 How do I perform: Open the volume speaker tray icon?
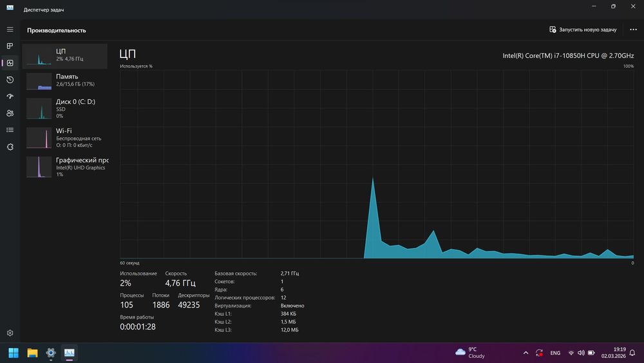click(x=581, y=353)
